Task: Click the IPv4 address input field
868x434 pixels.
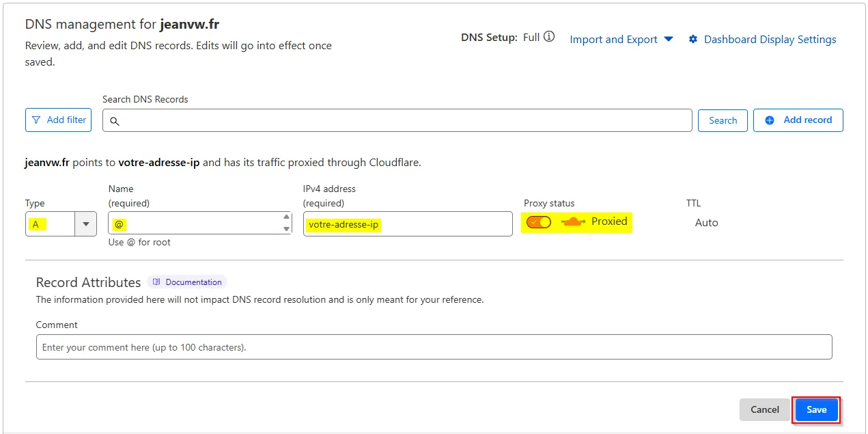Action: coord(407,224)
